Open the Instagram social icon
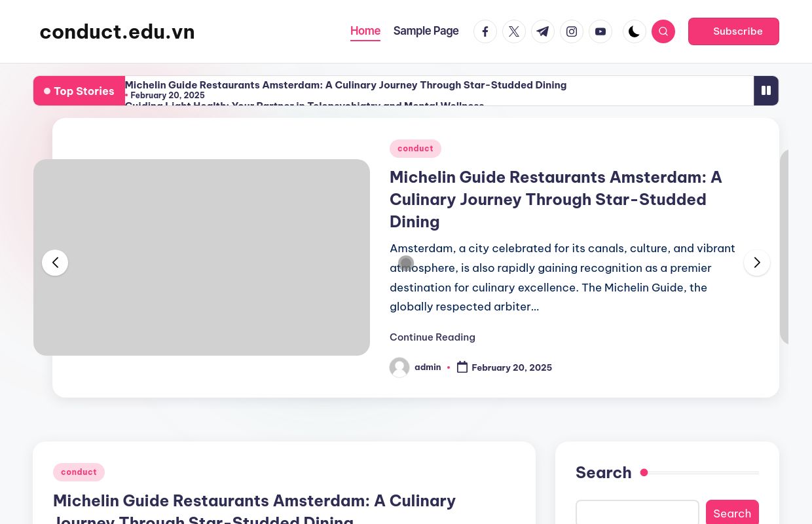Viewport: 812px width, 524px height. pyautogui.click(x=572, y=31)
